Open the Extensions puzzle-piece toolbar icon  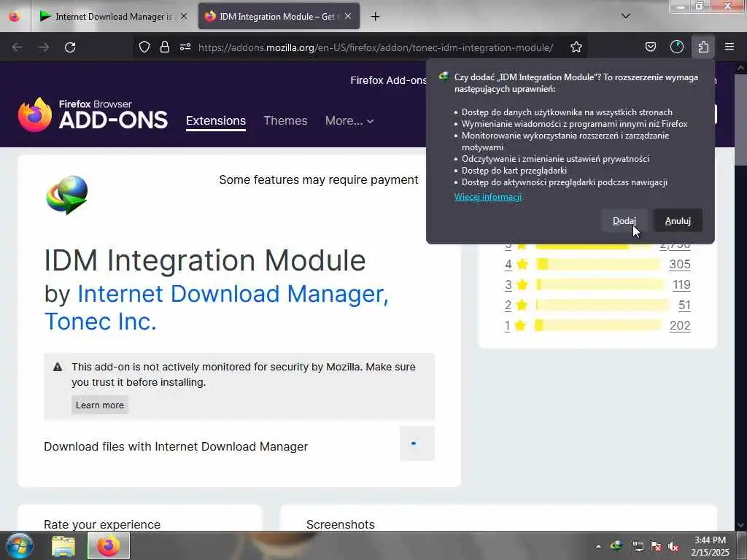coord(703,47)
